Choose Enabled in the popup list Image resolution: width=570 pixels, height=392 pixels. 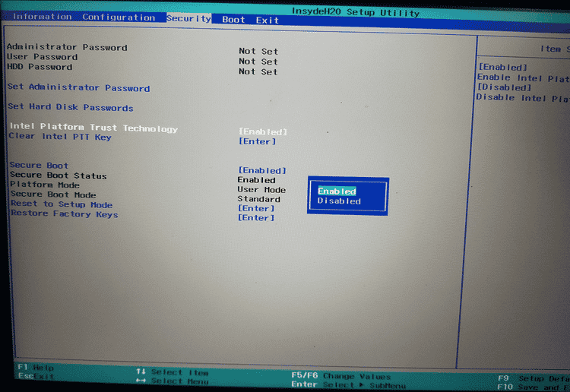coord(337,191)
